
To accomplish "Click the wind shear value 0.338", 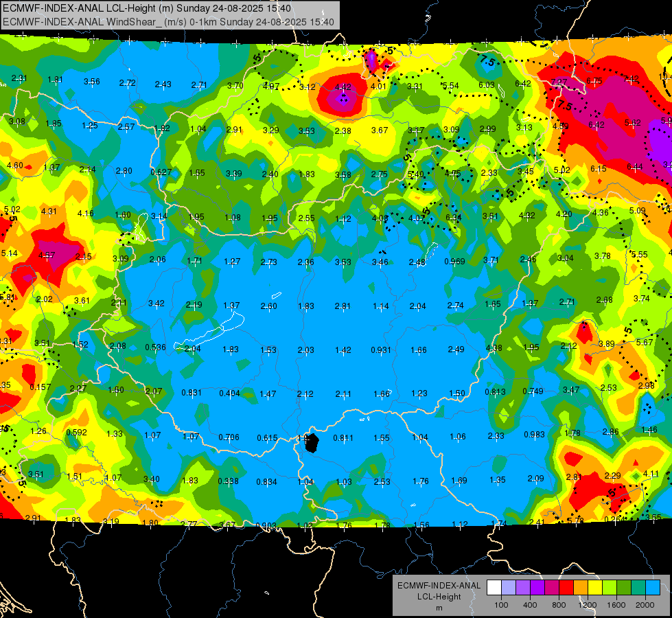I will tap(228, 481).
